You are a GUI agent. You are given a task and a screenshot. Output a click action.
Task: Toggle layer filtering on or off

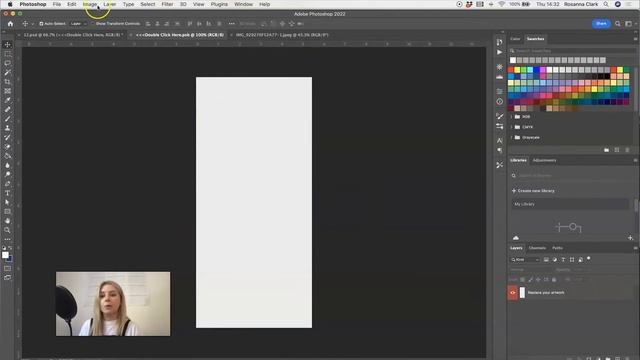tap(589, 259)
